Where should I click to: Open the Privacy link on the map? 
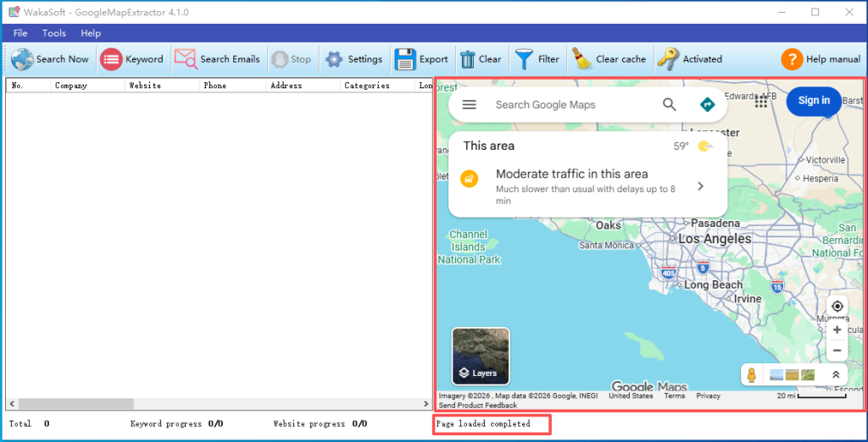pos(709,395)
